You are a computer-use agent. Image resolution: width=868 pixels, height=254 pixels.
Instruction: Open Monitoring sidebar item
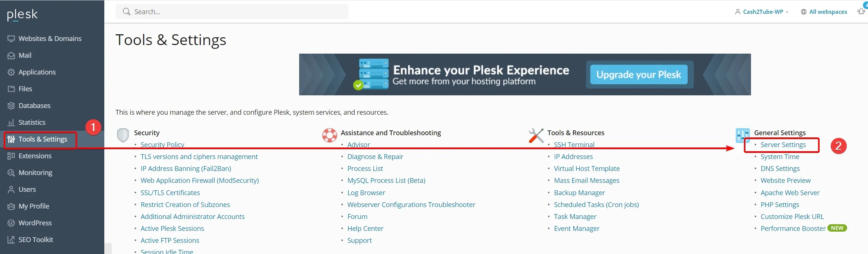[35, 173]
